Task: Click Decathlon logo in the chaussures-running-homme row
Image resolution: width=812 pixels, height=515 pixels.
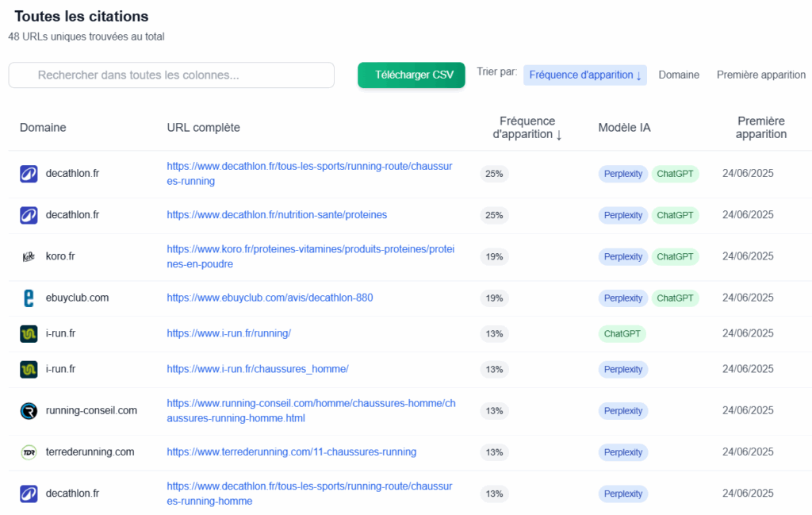Action: pos(29,494)
